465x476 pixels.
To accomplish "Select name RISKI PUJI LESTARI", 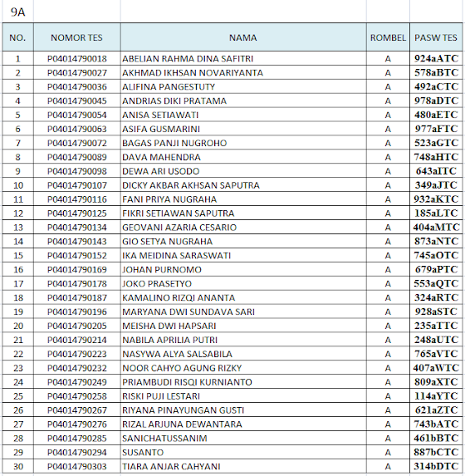I will pos(161,396).
